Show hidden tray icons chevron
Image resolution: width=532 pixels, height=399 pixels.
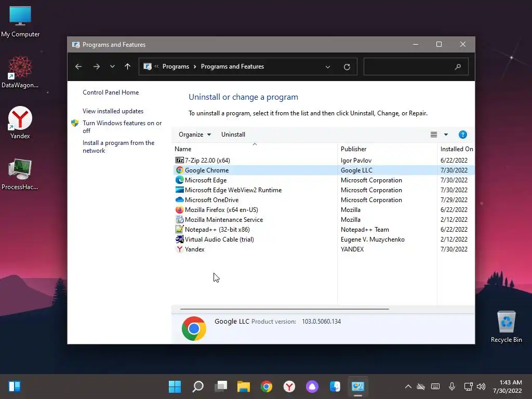point(408,386)
